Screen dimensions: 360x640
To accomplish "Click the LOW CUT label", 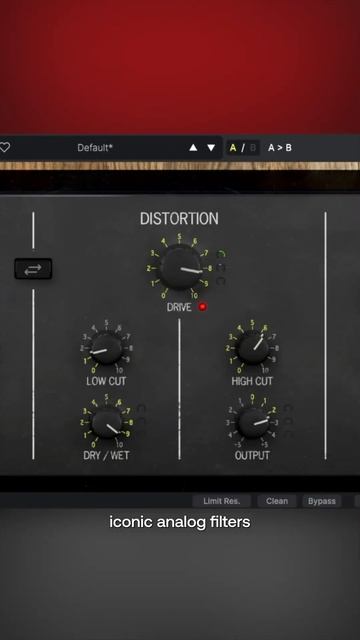I will (106, 381).
